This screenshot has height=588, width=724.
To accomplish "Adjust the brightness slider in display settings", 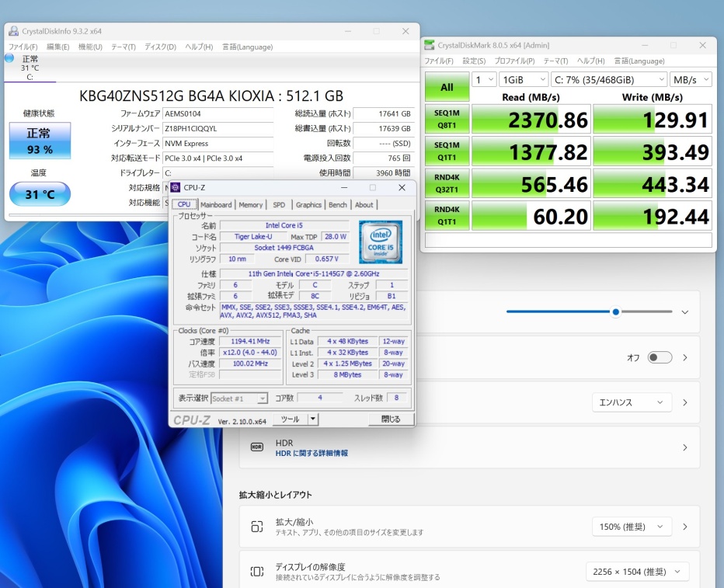I will click(x=615, y=311).
